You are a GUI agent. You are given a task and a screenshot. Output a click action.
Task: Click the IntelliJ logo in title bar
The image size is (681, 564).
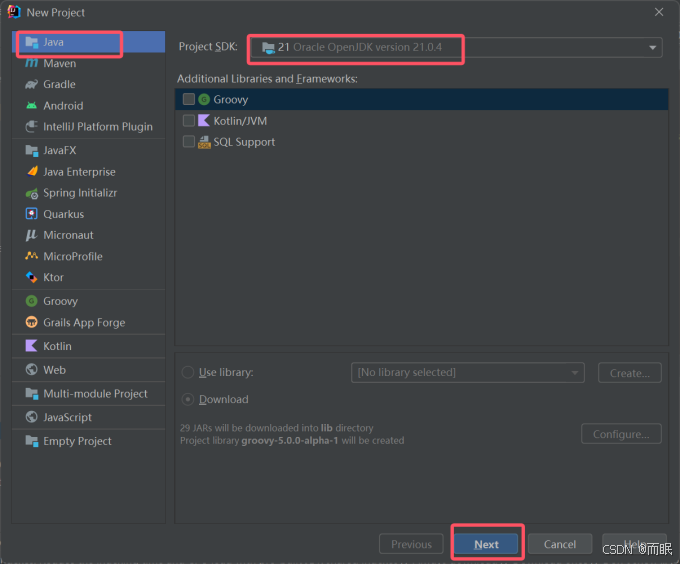(x=14, y=12)
